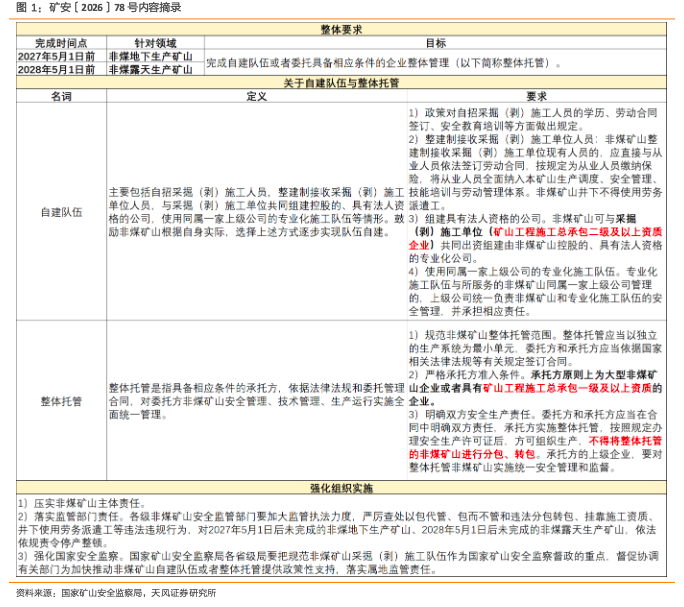
Task: Click item '3）强化国家安全监察'
Action: point(338,562)
